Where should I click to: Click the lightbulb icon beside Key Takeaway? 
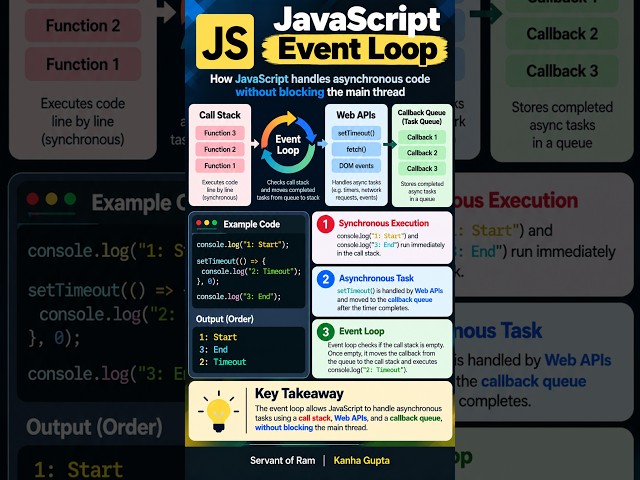(x=219, y=411)
